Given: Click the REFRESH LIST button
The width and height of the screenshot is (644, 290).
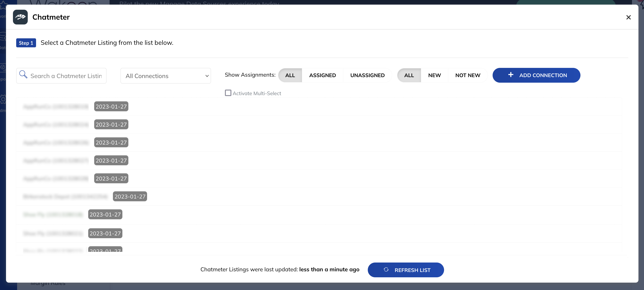Looking at the screenshot, I should (405, 270).
